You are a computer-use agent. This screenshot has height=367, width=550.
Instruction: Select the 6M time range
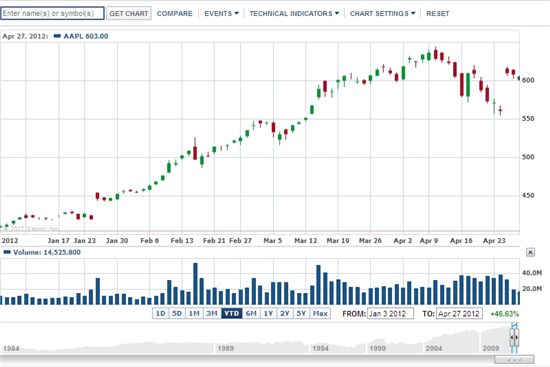coord(251,313)
